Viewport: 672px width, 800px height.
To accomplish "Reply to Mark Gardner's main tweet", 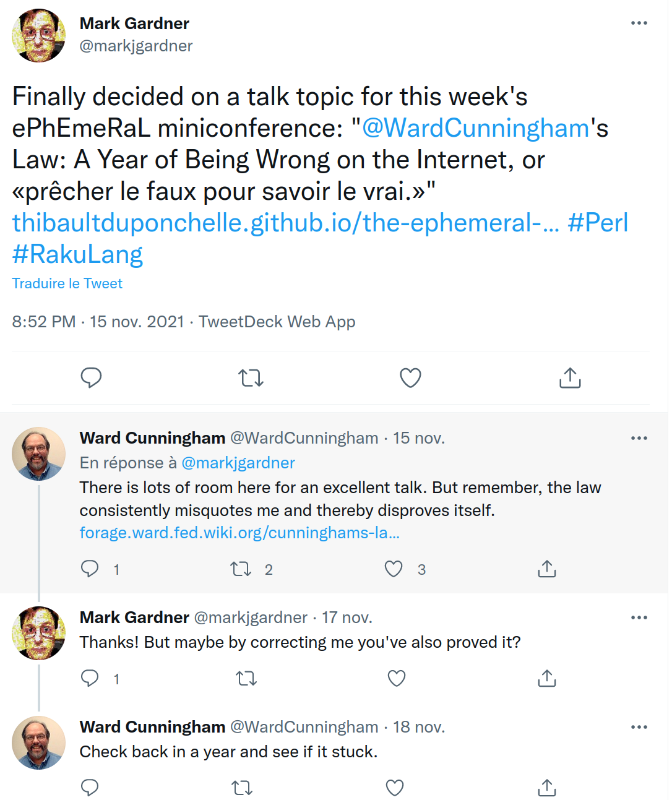I will pyautogui.click(x=91, y=377).
